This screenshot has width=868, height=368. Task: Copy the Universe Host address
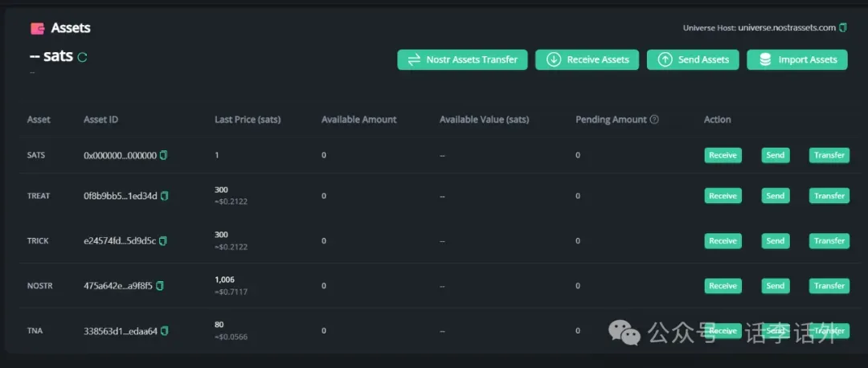(842, 27)
